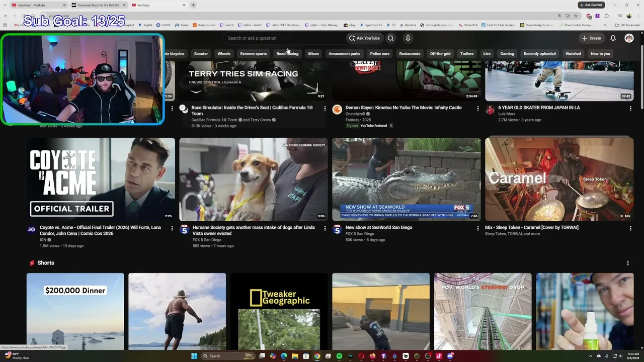Image resolution: width=644 pixels, height=362 pixels.
Task: Open the New show at SeaWorld San Diego title
Action: point(378,227)
